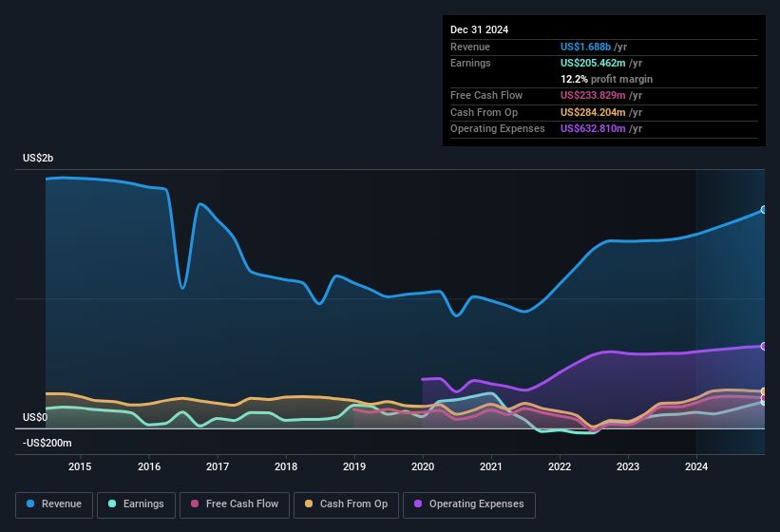Viewport: 780px width, 532px height.
Task: Click the Operating Expenses label in tooltip
Action: (x=498, y=129)
